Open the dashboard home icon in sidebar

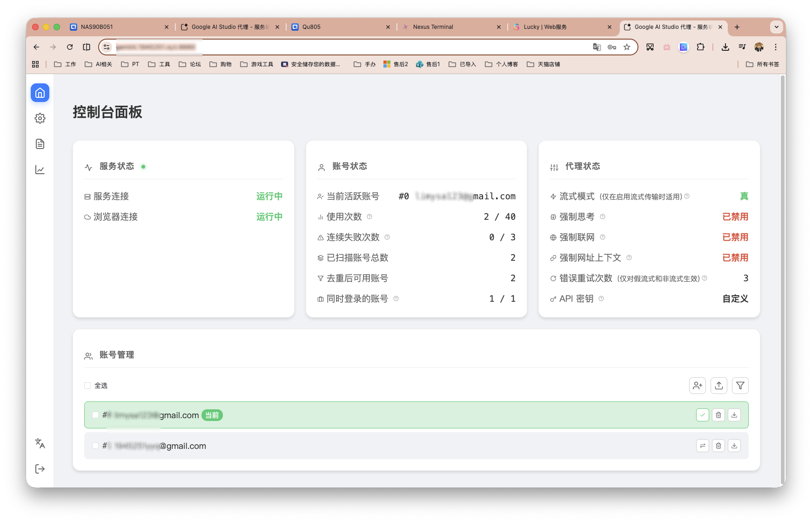(40, 93)
